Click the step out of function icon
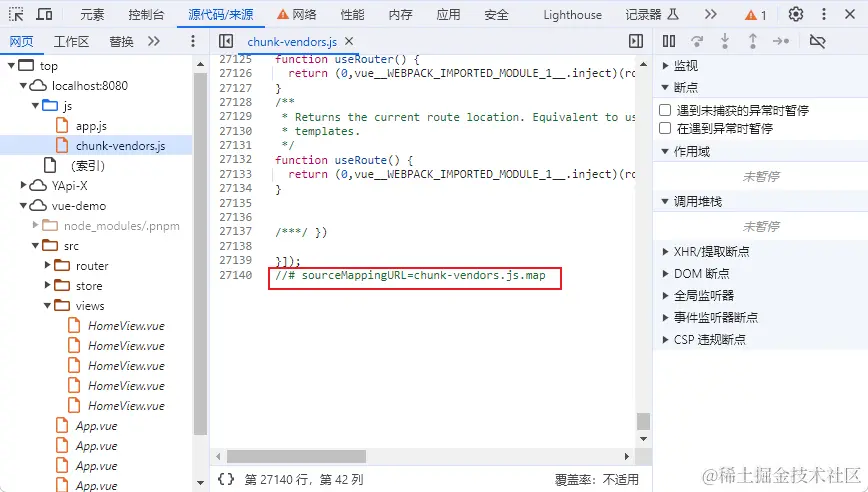Image resolution: width=868 pixels, height=492 pixels. 753,41
